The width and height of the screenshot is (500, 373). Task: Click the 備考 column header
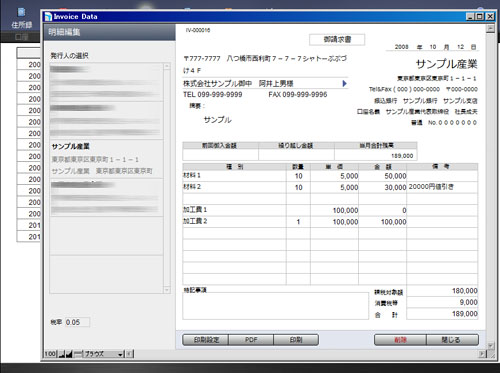442,167
